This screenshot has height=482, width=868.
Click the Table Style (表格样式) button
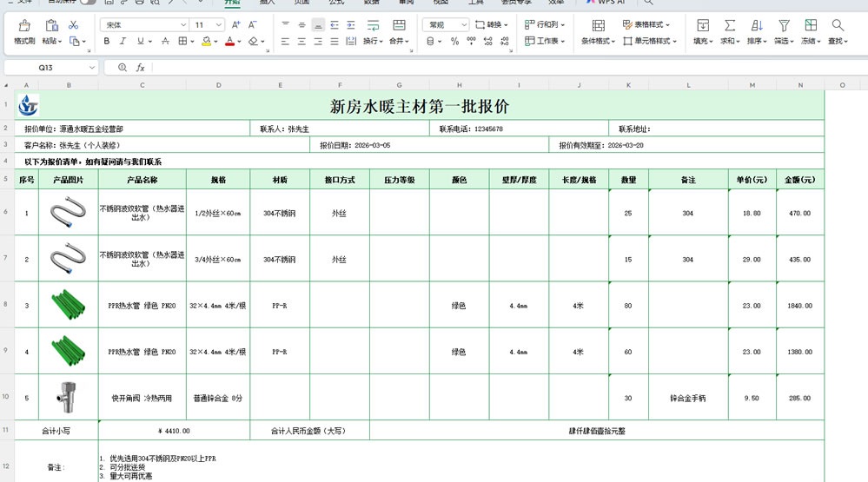pyautogui.click(x=647, y=25)
